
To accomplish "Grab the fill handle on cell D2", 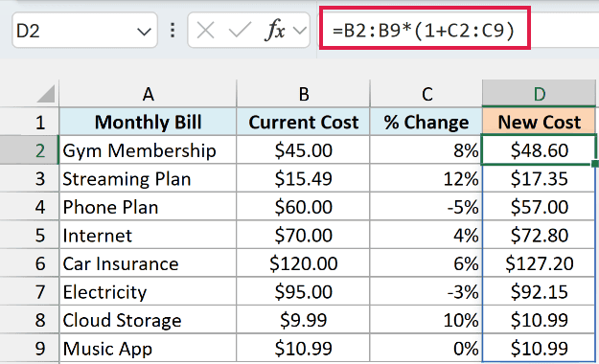I will point(595,164).
